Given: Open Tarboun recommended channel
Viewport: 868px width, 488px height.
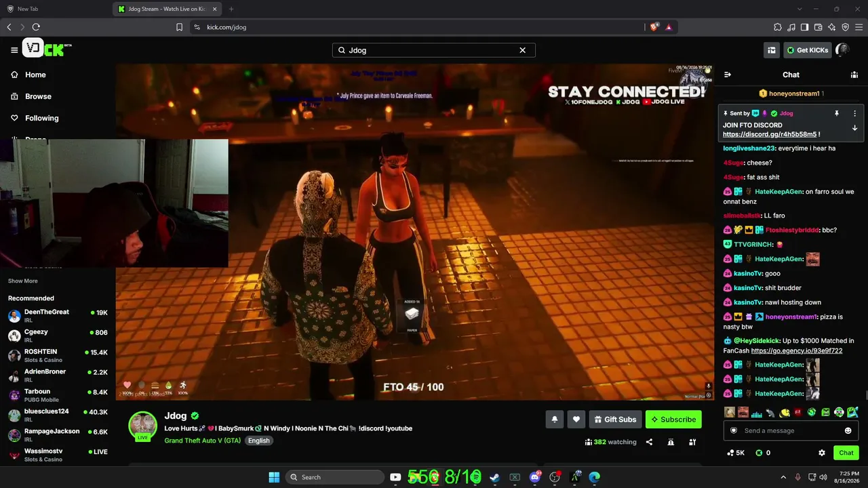Looking at the screenshot, I should (58, 394).
